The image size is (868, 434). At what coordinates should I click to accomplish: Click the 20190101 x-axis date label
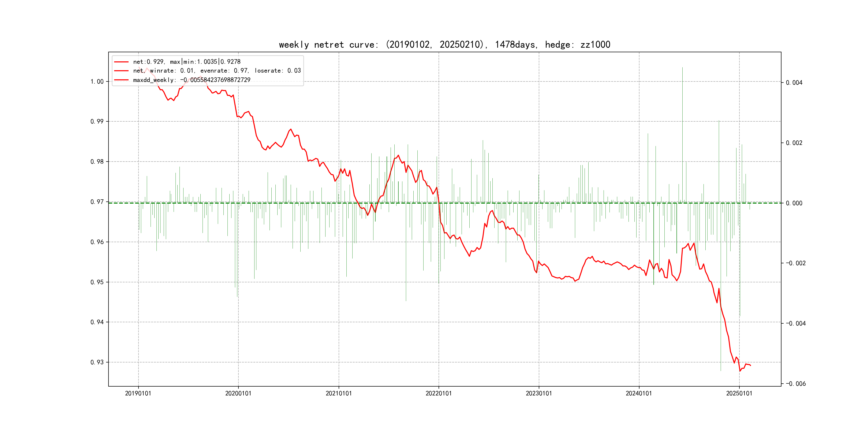(x=138, y=393)
